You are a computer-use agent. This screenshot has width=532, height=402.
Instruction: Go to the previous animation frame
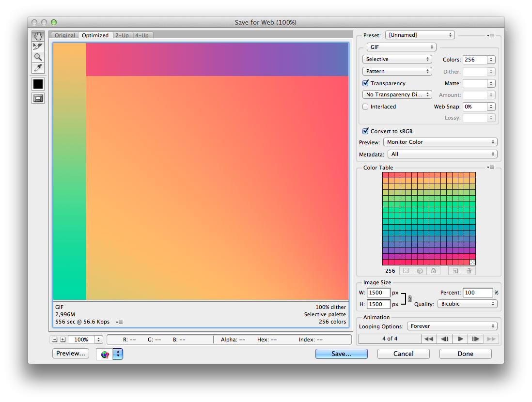(444, 339)
